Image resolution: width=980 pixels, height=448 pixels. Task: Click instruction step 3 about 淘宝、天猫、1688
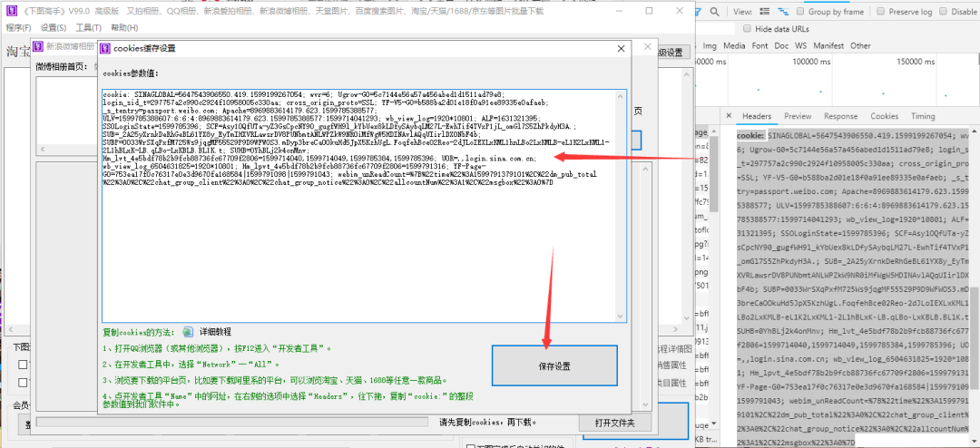pyautogui.click(x=275, y=379)
